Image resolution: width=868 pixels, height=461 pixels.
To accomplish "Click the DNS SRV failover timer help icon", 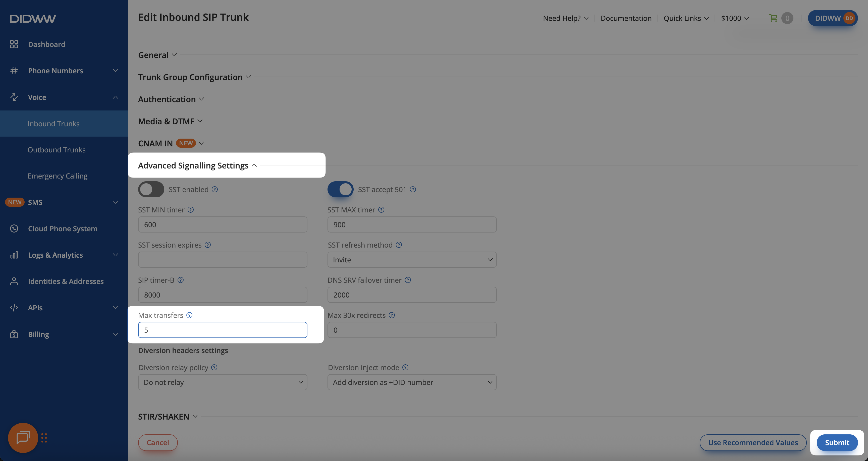I will (x=408, y=280).
